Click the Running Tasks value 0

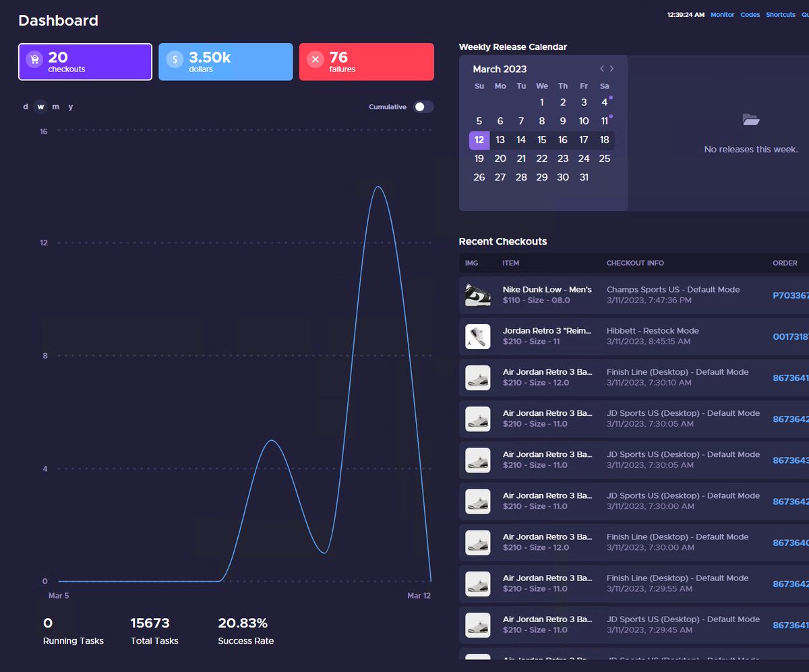click(x=48, y=623)
